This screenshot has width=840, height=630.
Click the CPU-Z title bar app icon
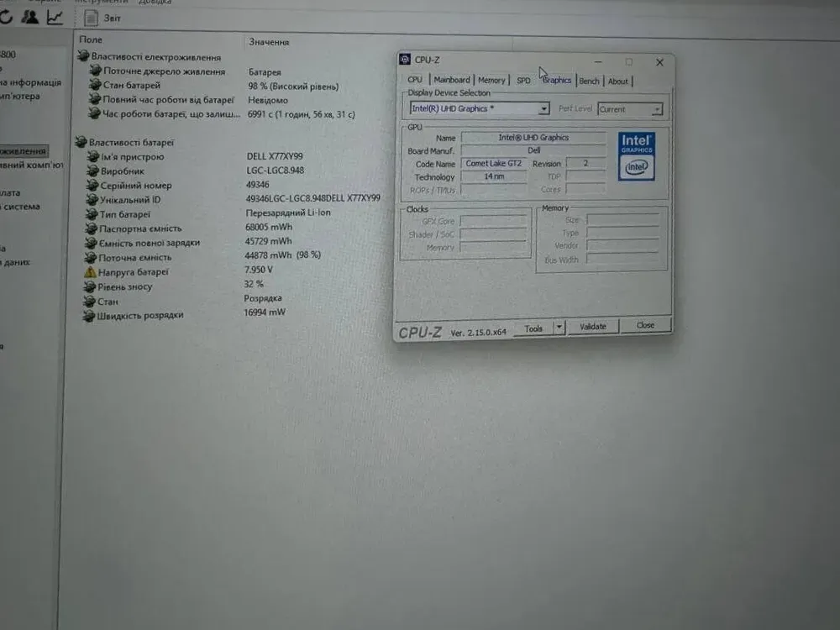pyautogui.click(x=404, y=60)
